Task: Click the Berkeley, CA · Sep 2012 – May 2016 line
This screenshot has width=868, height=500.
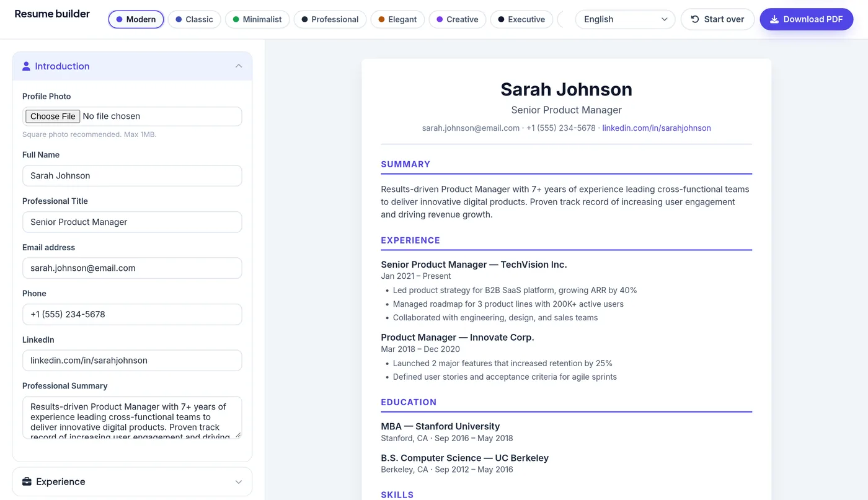Action: point(447,470)
